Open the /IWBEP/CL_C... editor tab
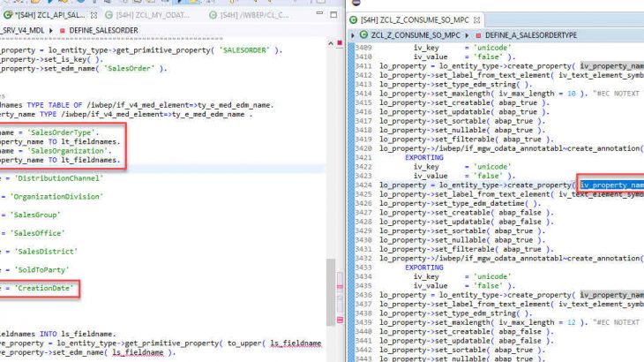The image size is (644, 362). pyautogui.click(x=254, y=15)
